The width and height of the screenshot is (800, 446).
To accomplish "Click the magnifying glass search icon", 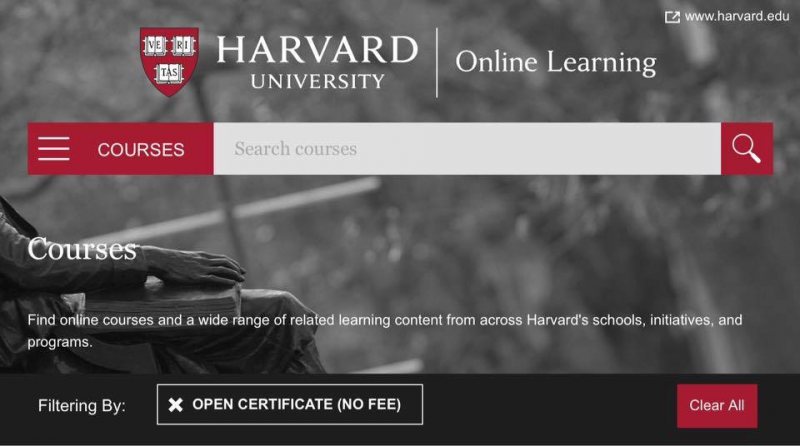I will (x=746, y=148).
